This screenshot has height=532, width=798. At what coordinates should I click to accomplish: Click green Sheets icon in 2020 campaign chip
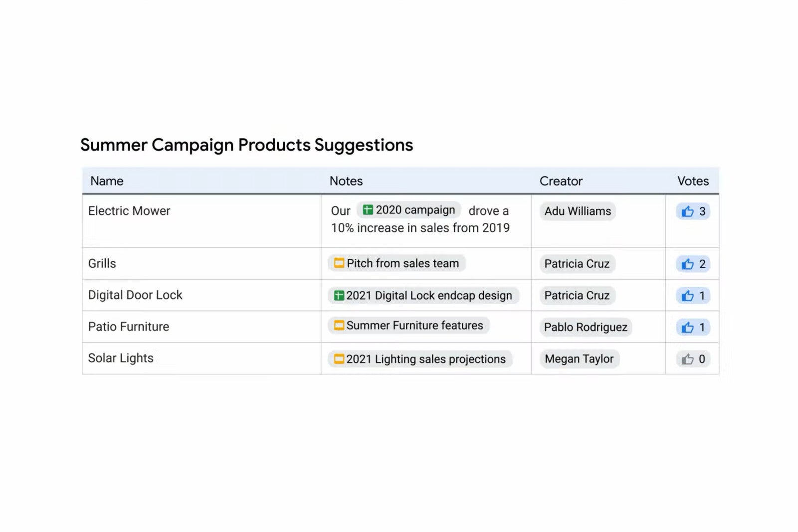[368, 210]
